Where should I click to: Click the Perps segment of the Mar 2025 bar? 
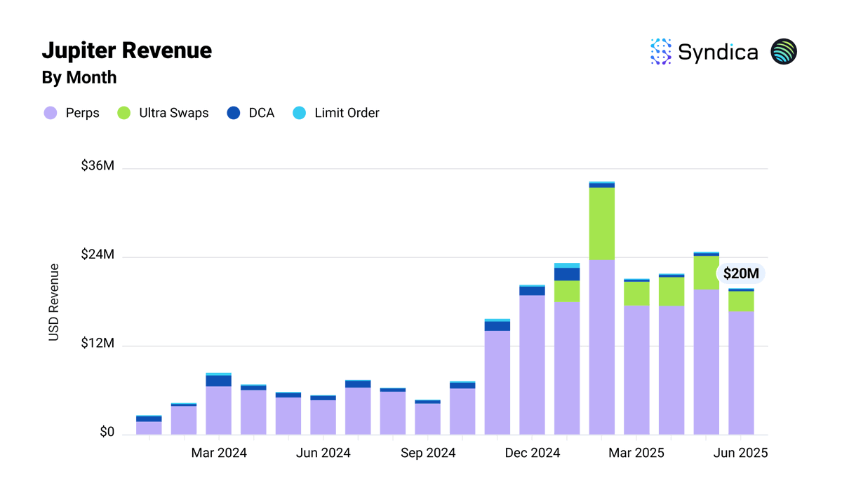(x=636, y=370)
